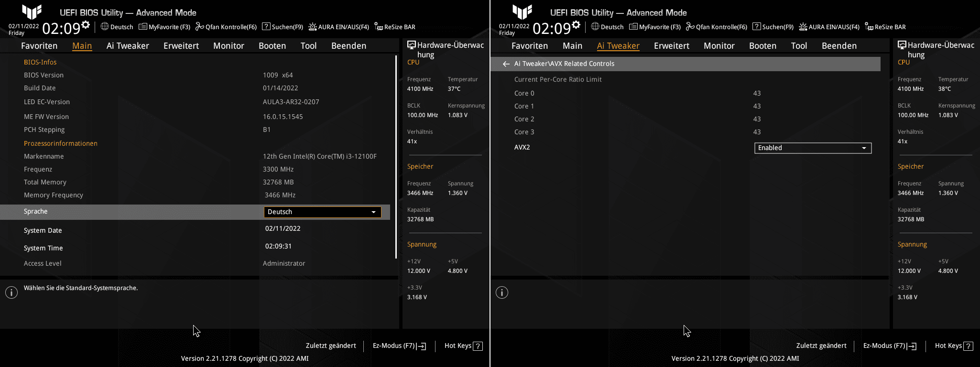The width and height of the screenshot is (980, 367).
Task: Toggle AURA EIN/AUS (F4) in right window
Action: point(829,27)
